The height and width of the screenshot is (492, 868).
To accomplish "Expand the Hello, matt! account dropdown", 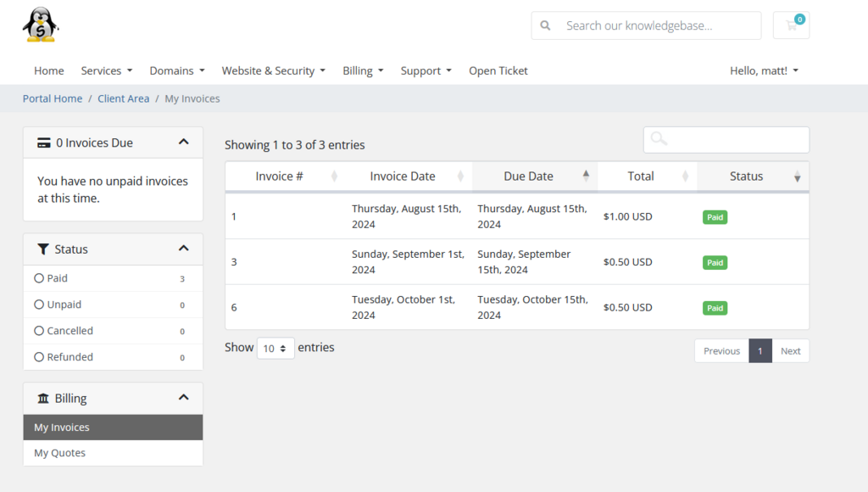I will tap(764, 70).
